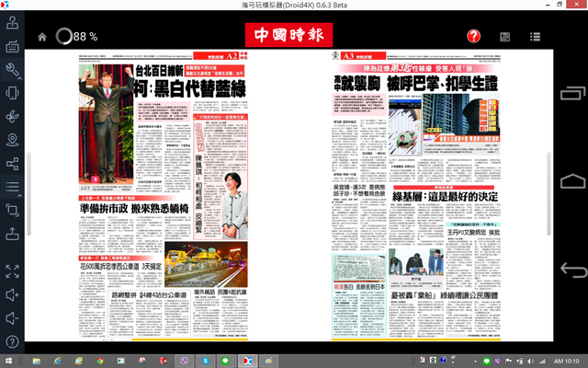
Task: Switch to Viber in the taskbar
Action: point(184,361)
